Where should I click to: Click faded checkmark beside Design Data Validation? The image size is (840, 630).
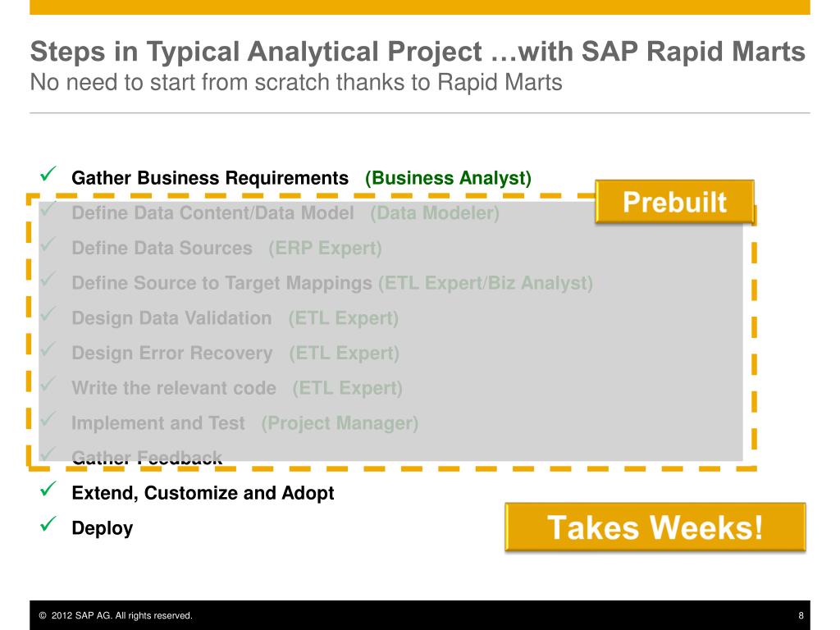tap(48, 314)
